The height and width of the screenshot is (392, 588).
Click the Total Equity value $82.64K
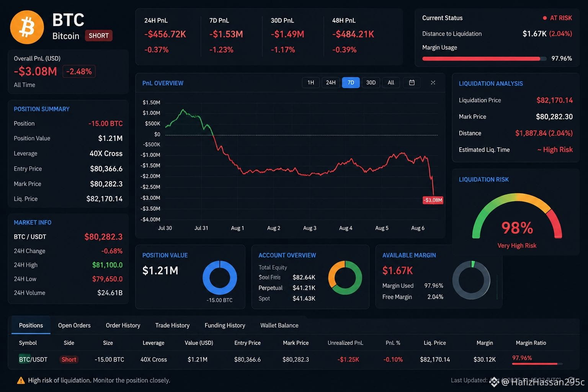(304, 277)
